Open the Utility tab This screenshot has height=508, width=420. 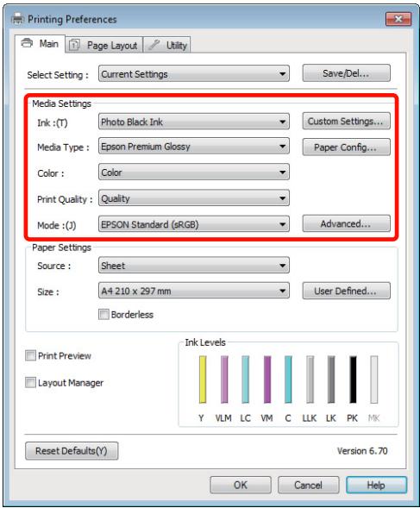[167, 45]
